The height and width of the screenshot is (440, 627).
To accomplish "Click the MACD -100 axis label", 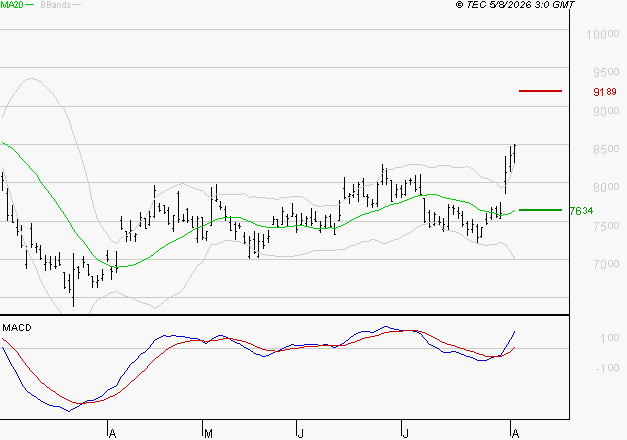I will [607, 368].
